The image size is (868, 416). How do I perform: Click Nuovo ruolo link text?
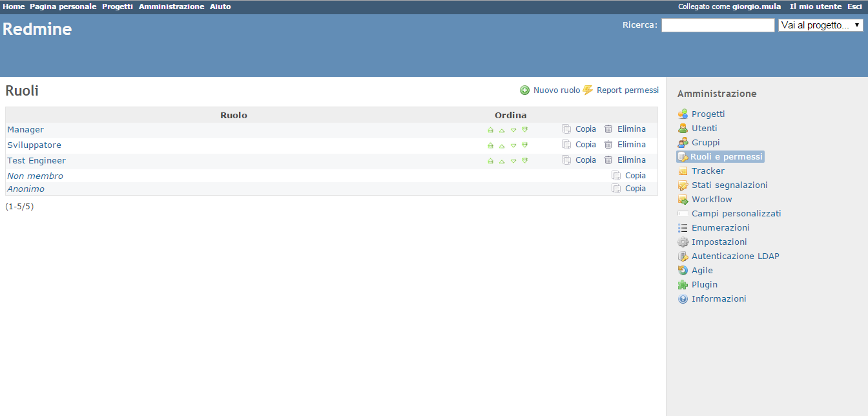(557, 90)
